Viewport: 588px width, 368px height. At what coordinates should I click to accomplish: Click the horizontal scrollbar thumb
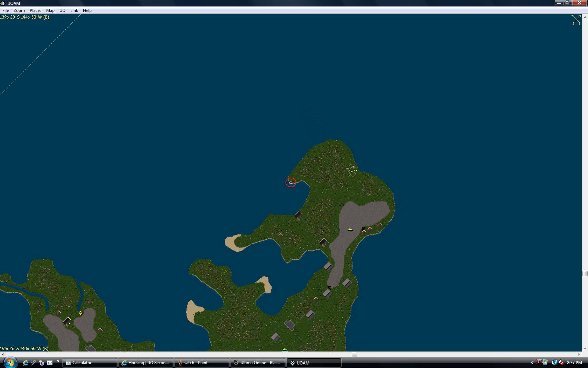click(x=354, y=354)
